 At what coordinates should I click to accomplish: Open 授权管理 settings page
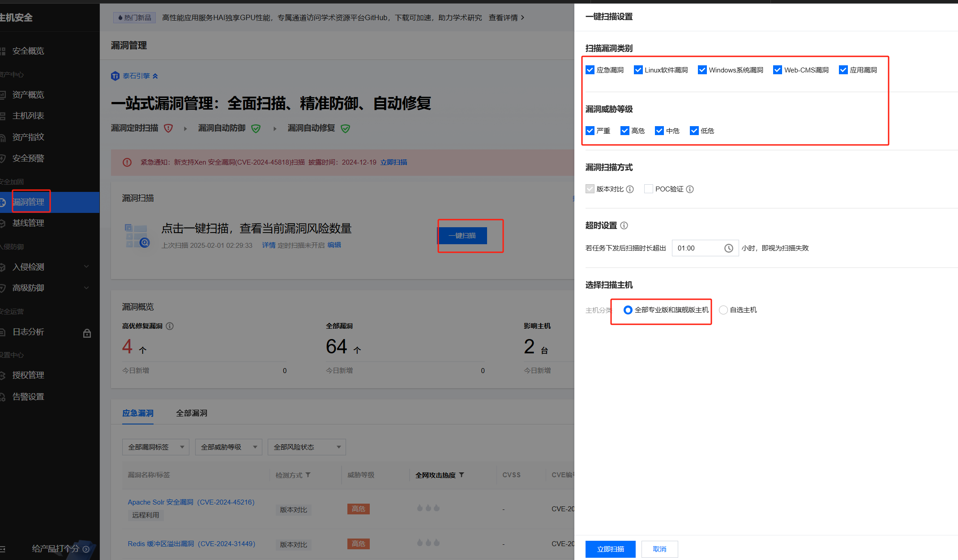pos(28,375)
